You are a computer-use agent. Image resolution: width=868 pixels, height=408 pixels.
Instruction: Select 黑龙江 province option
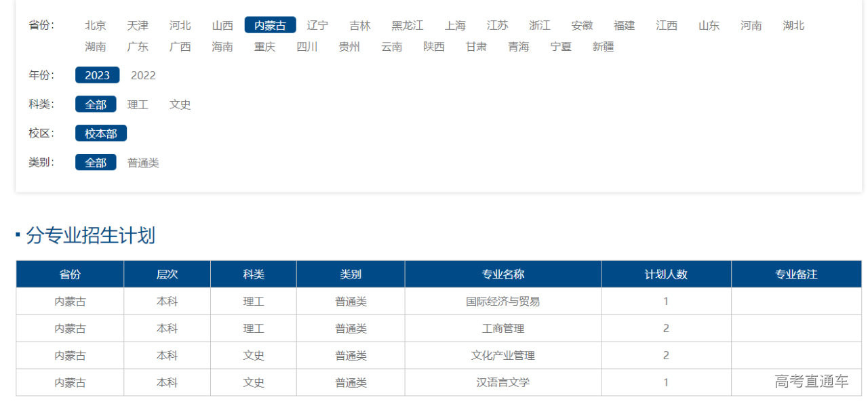[407, 26]
